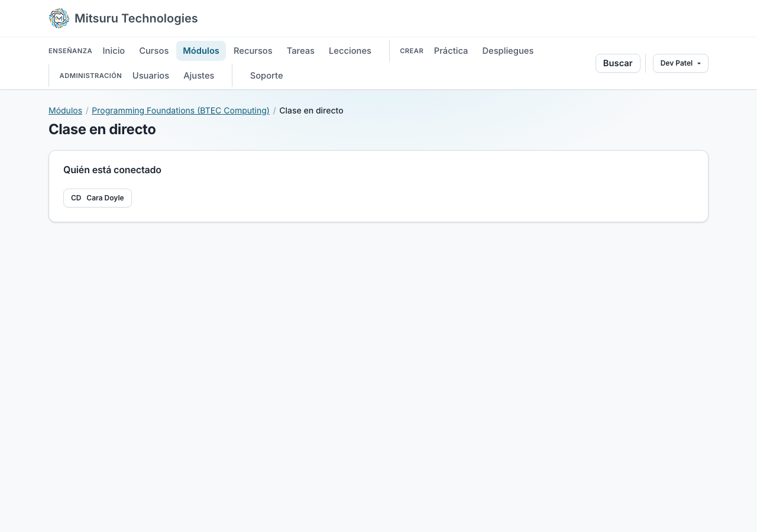Go to Despliegues
757x532 pixels.
click(x=508, y=51)
